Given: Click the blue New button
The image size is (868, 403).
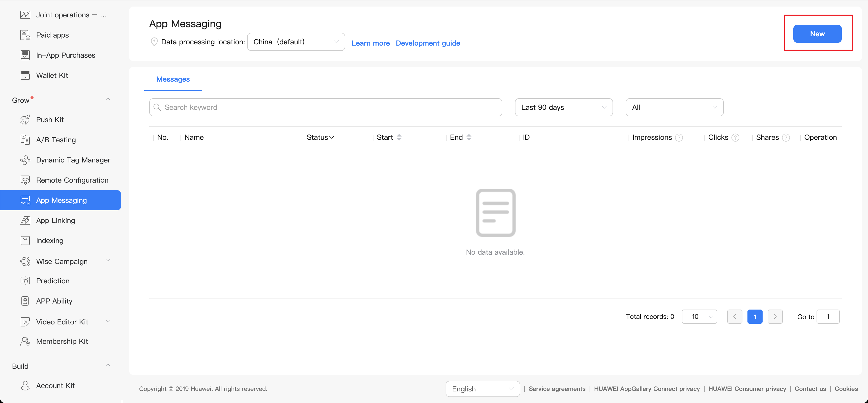Looking at the screenshot, I should 817,34.
